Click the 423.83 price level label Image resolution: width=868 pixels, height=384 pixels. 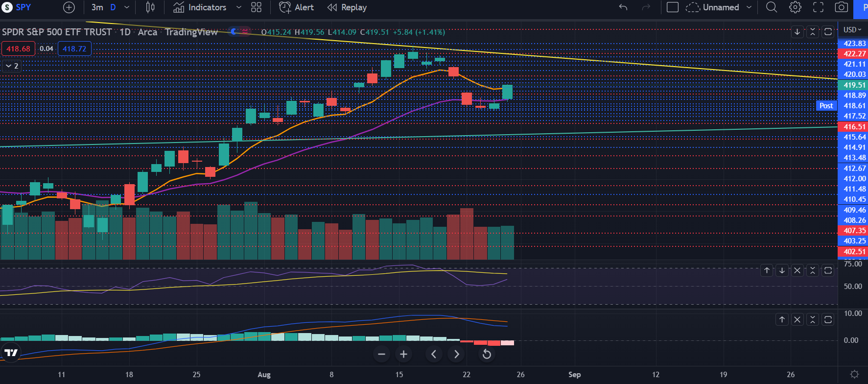tap(853, 43)
